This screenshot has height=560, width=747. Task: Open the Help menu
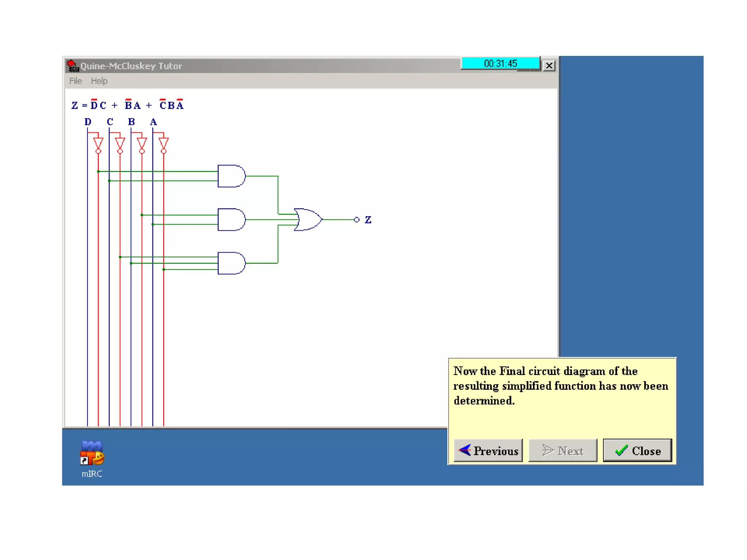click(99, 81)
